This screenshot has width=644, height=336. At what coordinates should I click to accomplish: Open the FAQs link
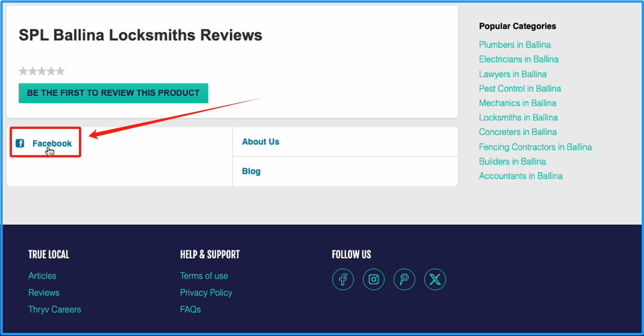pos(191,309)
